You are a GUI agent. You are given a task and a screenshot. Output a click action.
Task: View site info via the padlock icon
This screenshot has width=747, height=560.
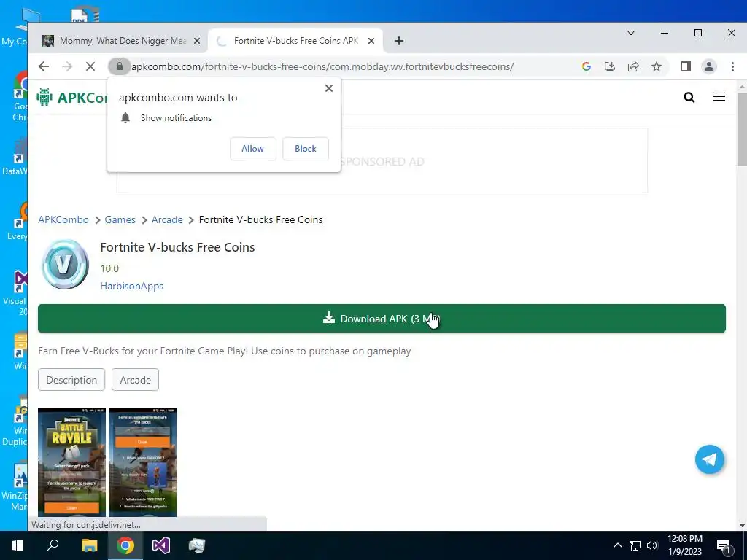pos(120,66)
